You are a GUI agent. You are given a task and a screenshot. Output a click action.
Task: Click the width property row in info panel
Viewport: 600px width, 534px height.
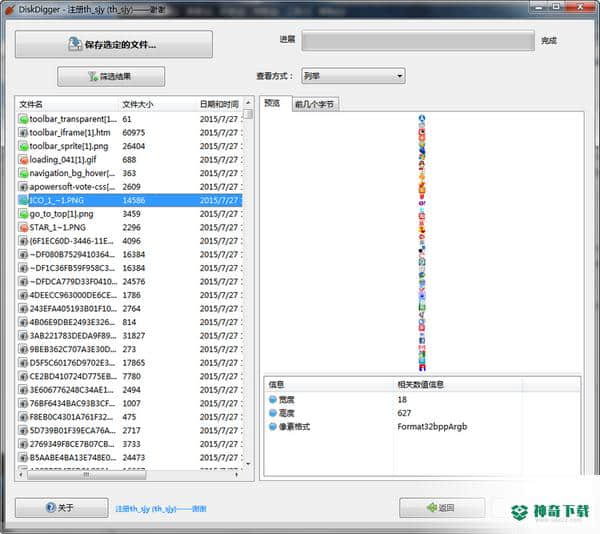click(422, 400)
